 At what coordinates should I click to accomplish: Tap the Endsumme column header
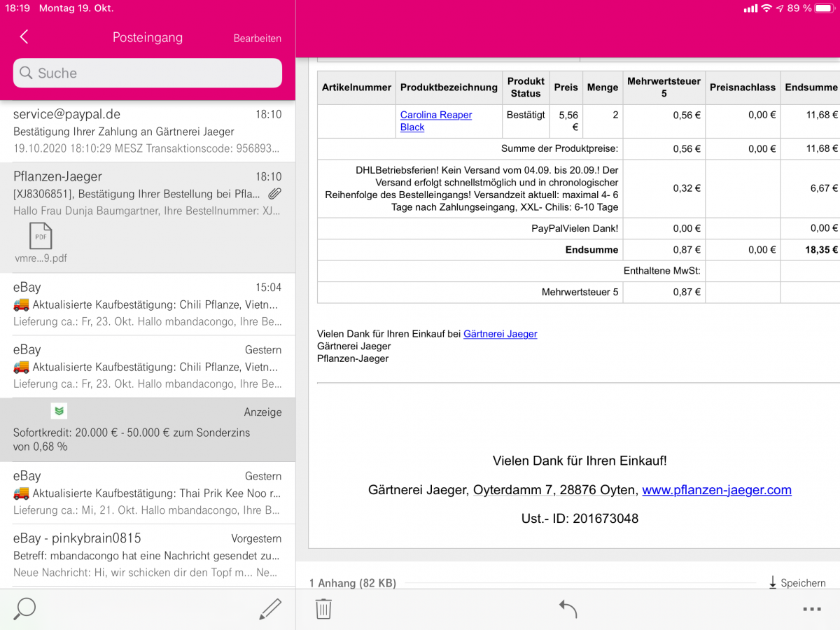pyautogui.click(x=811, y=87)
